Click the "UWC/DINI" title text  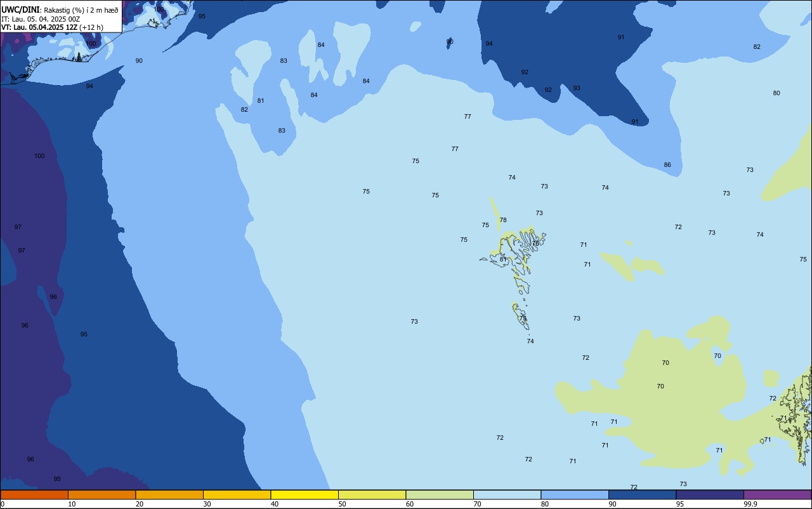(x=20, y=10)
